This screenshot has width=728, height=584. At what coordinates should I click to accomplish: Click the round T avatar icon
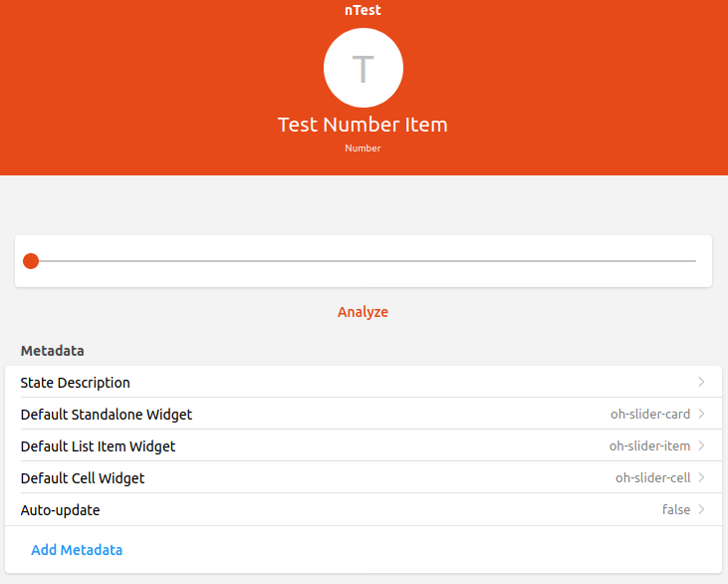[x=364, y=68]
